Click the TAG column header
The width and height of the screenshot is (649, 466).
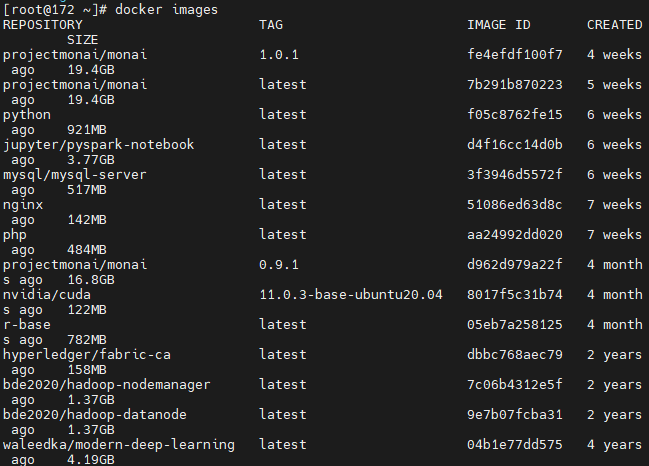pos(271,25)
